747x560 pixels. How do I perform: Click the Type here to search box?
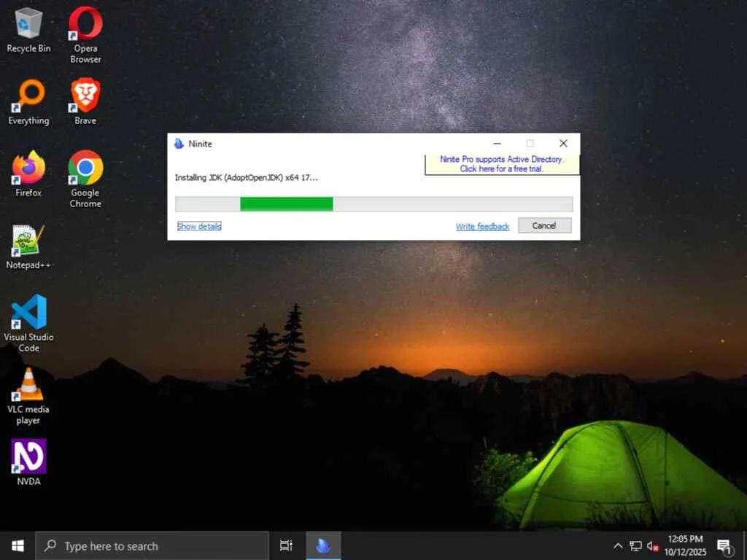tap(152, 545)
